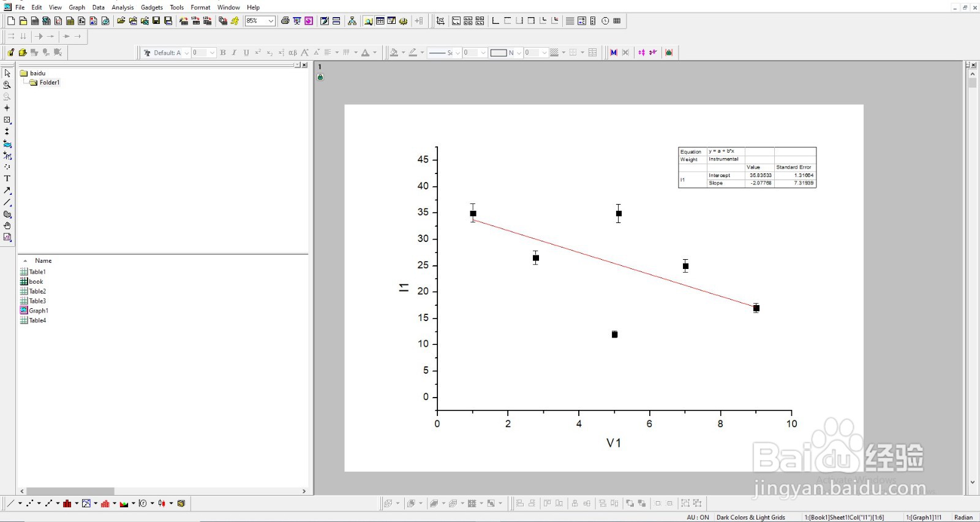Screen dimensions: 980x522
Task: Open the text alignment dropdown arrow
Action: [x=337, y=53]
